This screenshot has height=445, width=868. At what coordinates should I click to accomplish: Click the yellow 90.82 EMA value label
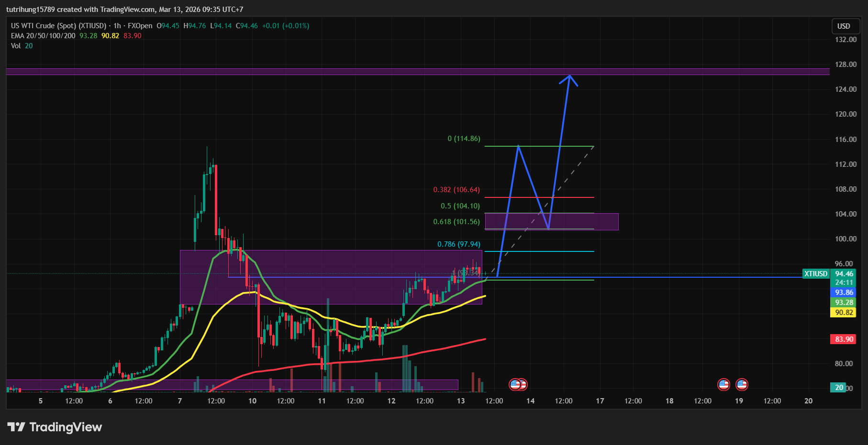pos(844,313)
